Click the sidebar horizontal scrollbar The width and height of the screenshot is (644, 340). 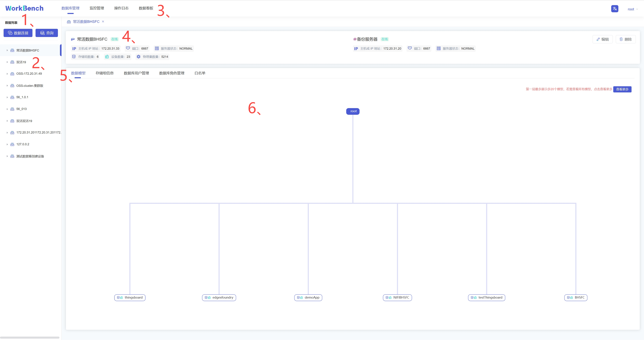[30, 337]
